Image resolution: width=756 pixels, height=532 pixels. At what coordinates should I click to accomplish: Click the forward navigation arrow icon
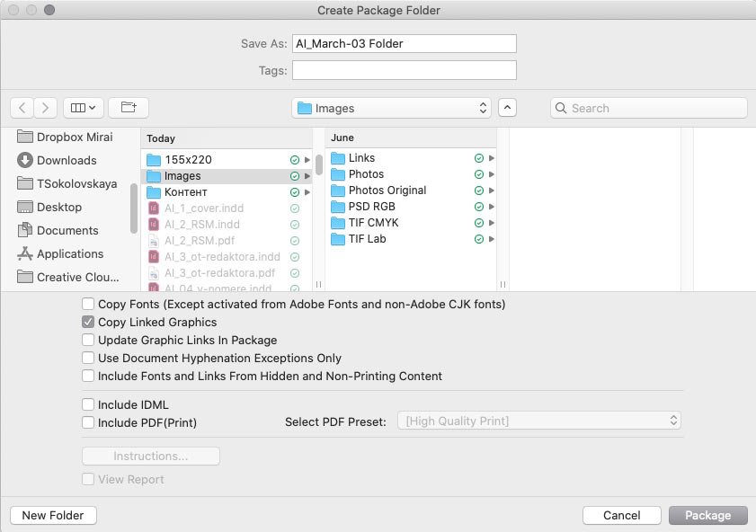[x=45, y=108]
